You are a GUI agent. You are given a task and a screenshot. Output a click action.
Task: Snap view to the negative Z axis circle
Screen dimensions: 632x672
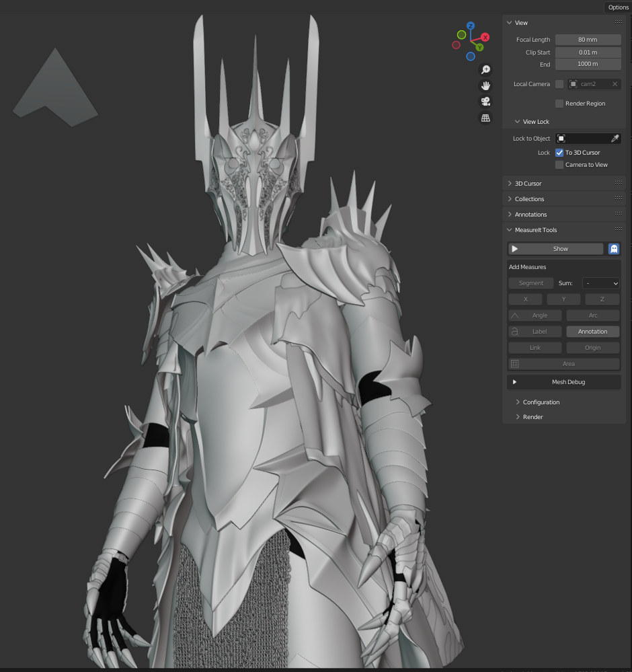[x=471, y=56]
